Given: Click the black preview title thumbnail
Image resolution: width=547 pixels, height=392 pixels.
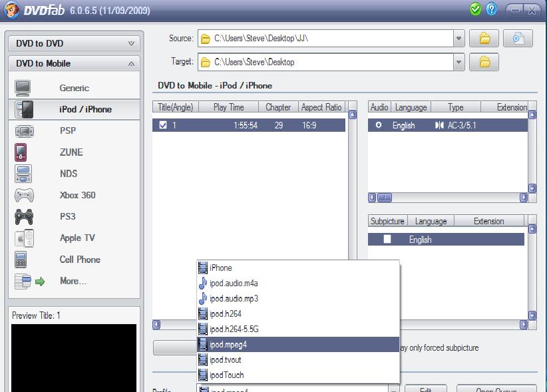Looking at the screenshot, I should click(74, 358).
